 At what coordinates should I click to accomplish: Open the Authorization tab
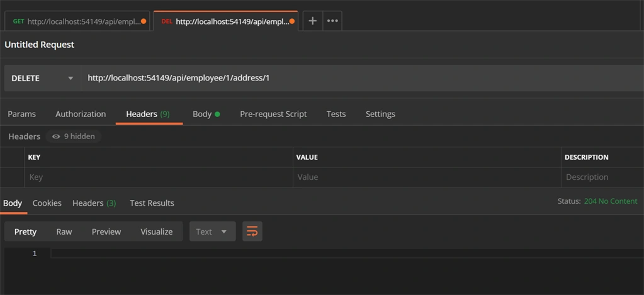click(x=81, y=114)
